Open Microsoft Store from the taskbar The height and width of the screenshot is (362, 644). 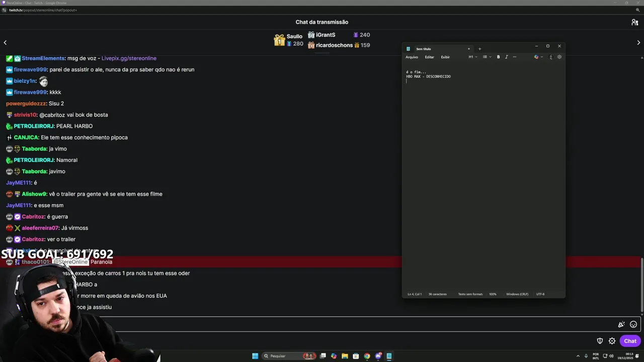(356, 356)
